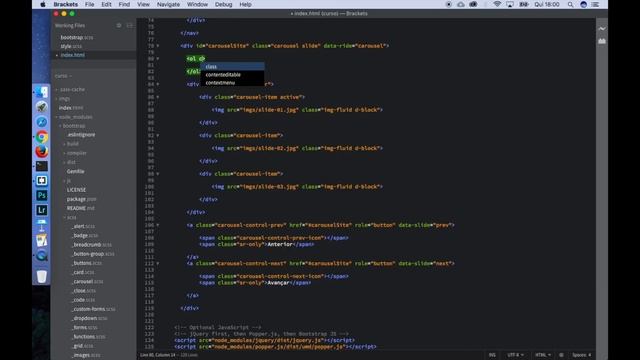640x360 pixels.
Task: Open Notification Center in menu bar
Action: (596, 4)
